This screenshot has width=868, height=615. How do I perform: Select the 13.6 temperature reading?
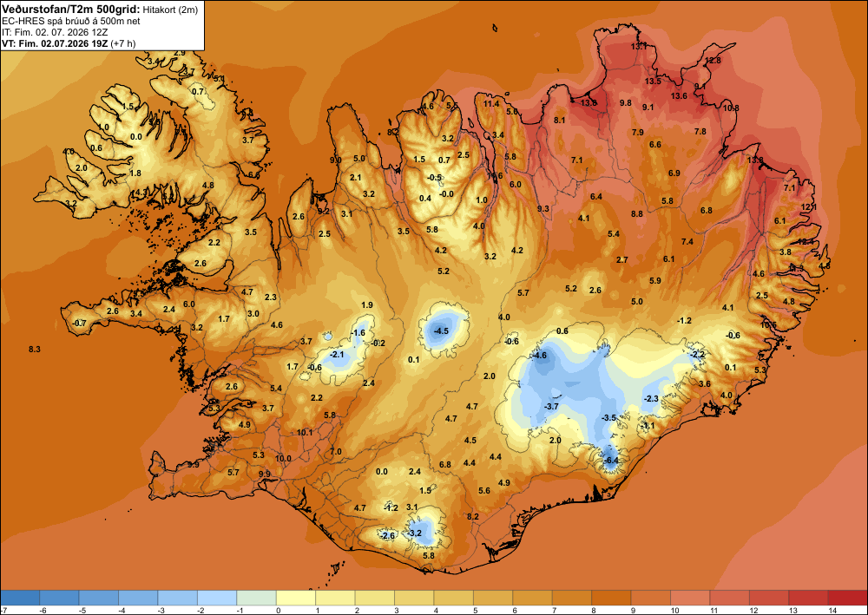pos(679,95)
